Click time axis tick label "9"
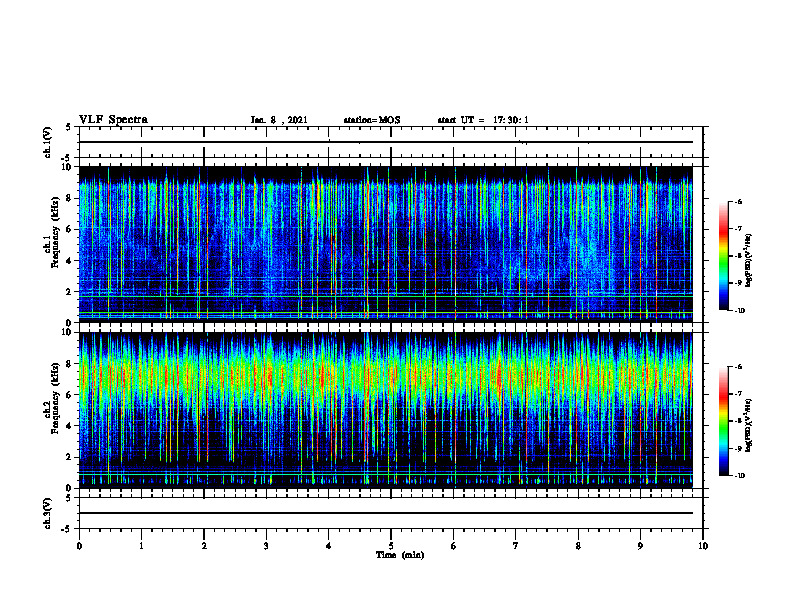 (640, 546)
